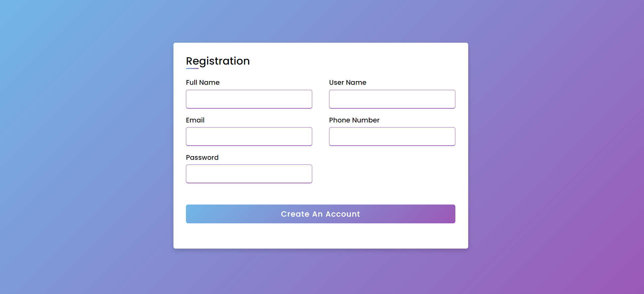The image size is (644, 294).
Task: Click the Full Name label
Action: click(x=202, y=82)
